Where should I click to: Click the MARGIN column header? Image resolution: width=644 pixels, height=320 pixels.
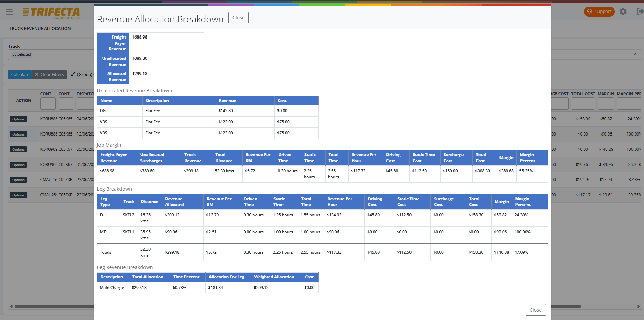[x=606, y=94]
